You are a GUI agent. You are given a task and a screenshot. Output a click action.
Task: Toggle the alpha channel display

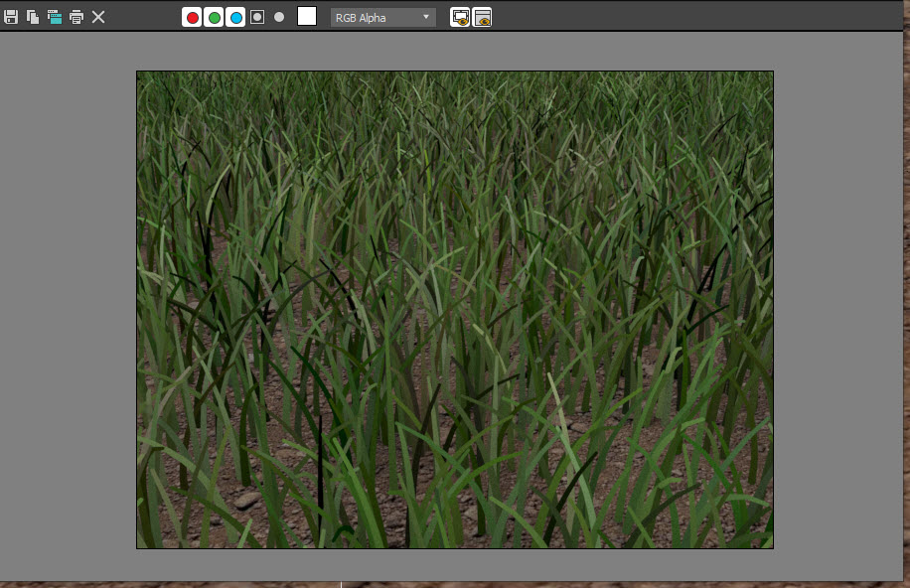pyautogui.click(x=257, y=17)
